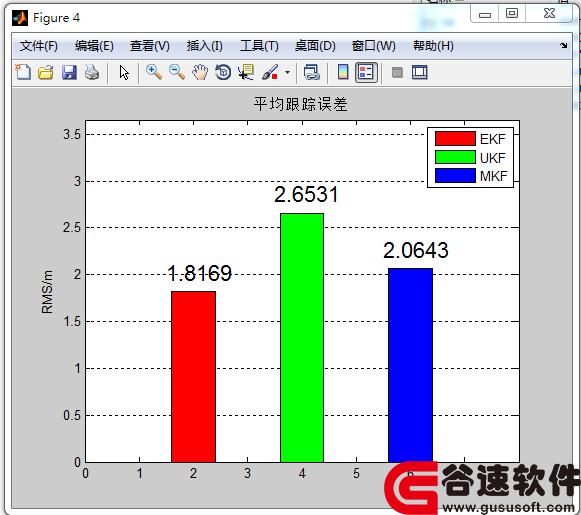Click the EKF legend label
Screen dimensions: 581x515
coord(492,139)
